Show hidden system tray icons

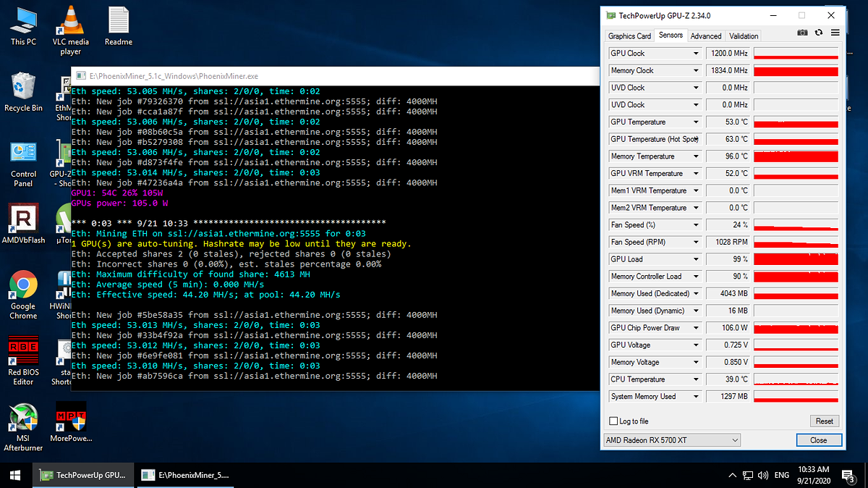(x=732, y=476)
